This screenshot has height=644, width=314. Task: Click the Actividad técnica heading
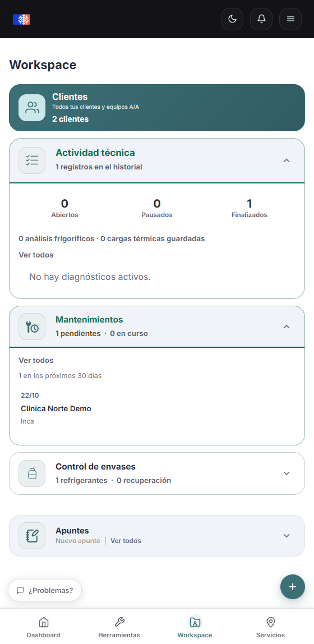95,153
